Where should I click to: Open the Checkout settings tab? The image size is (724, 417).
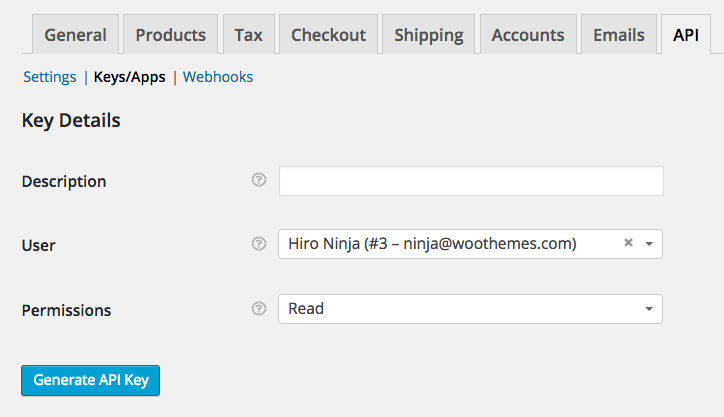point(328,35)
